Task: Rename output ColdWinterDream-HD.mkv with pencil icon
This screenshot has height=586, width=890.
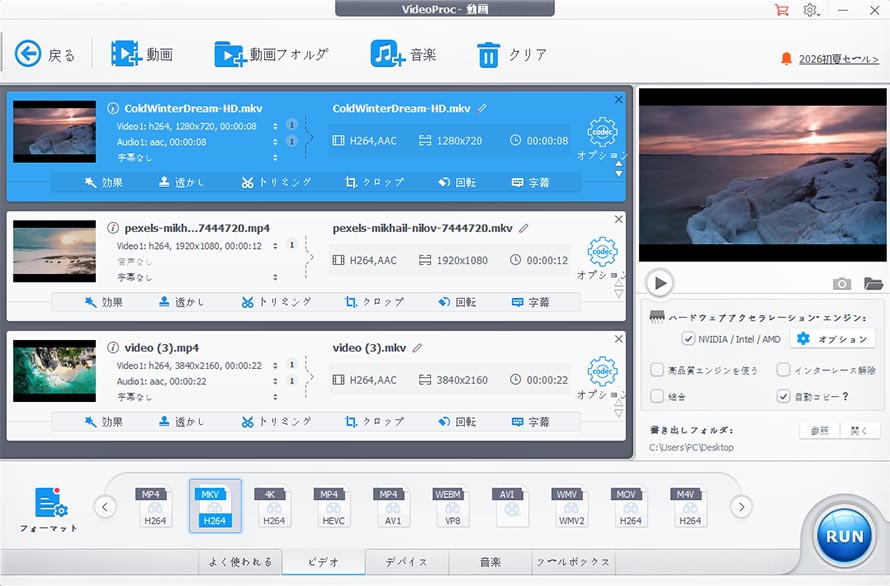Action: [x=482, y=108]
